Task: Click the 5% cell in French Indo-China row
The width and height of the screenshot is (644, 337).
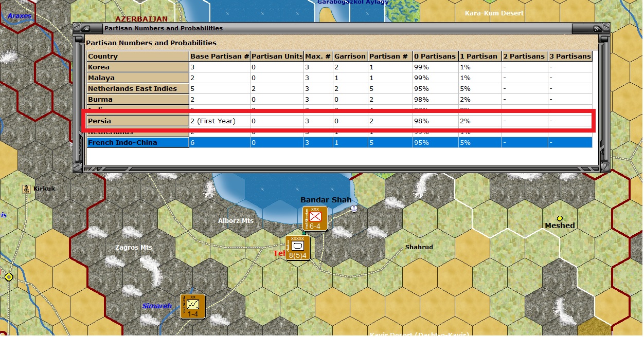Action: 480,143
